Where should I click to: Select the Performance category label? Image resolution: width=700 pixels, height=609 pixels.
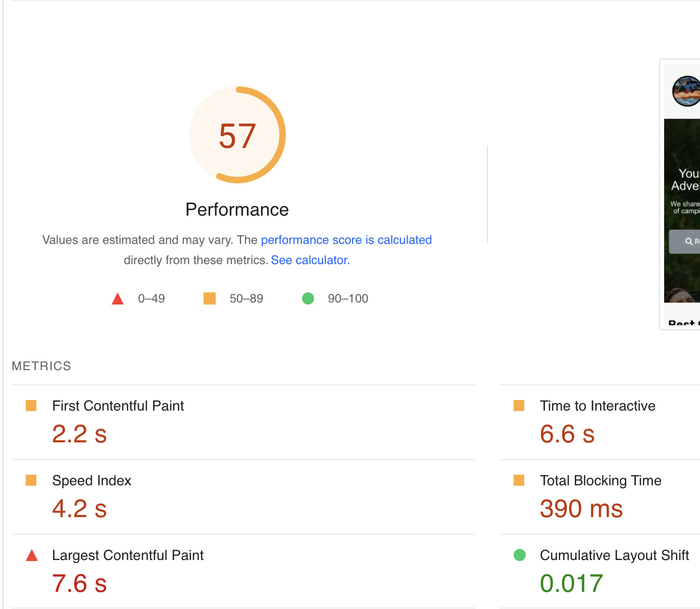tap(237, 209)
